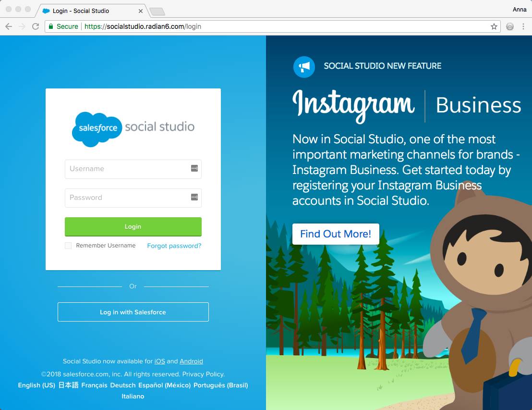Click the browser back arrow
532x410 pixels.
pyautogui.click(x=9, y=26)
